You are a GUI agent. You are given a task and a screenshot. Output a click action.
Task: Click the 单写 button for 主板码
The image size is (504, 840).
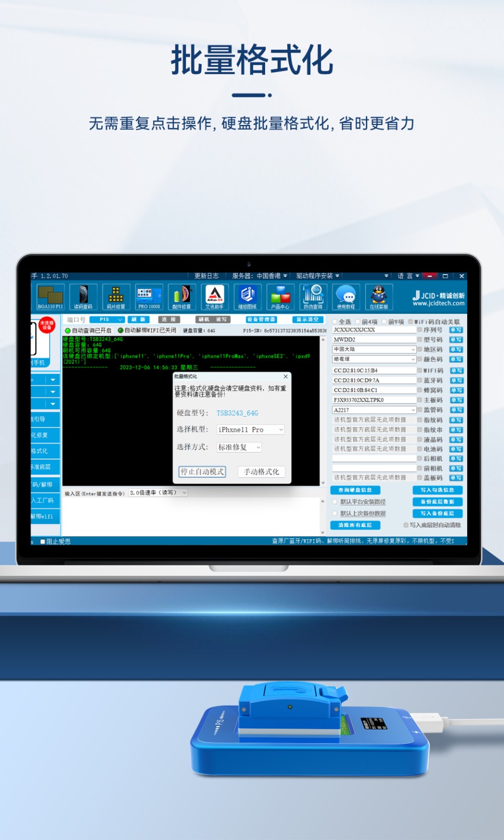pyautogui.click(x=456, y=400)
